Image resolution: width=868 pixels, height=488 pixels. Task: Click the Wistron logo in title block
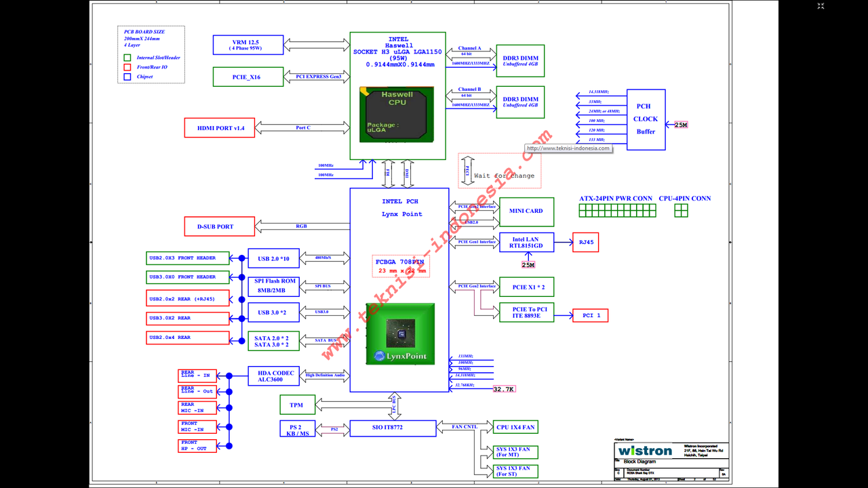pos(644,451)
